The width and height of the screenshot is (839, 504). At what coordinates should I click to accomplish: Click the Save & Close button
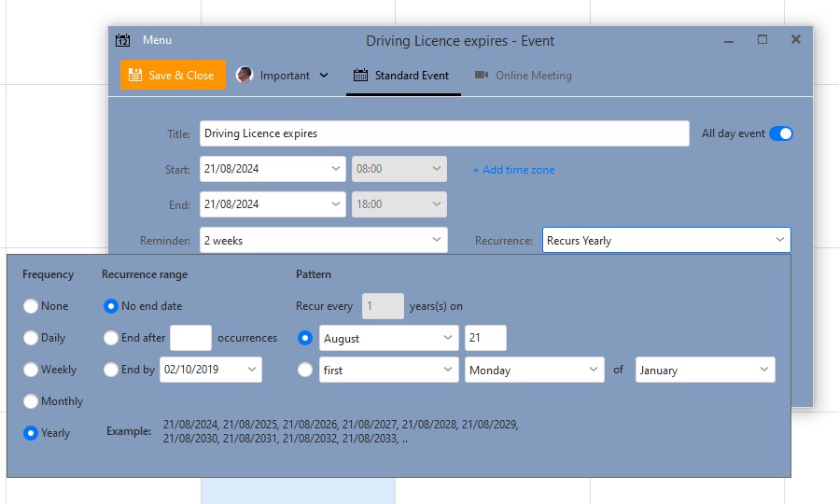(173, 75)
